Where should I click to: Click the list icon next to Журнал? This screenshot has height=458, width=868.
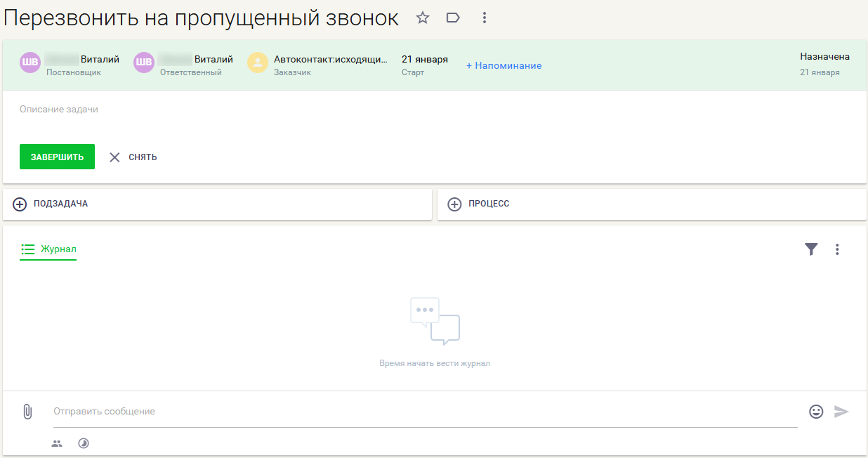27,249
